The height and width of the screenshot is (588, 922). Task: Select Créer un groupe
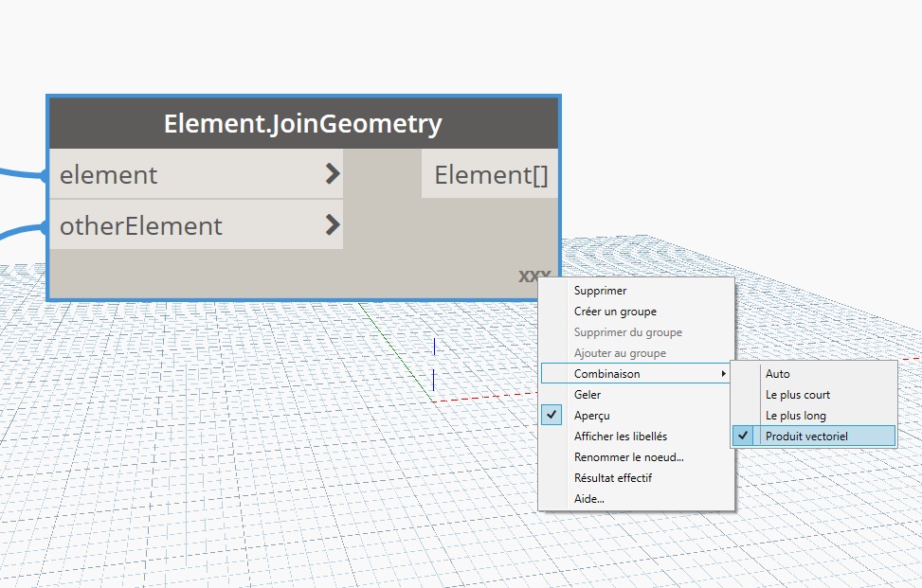[x=615, y=312]
